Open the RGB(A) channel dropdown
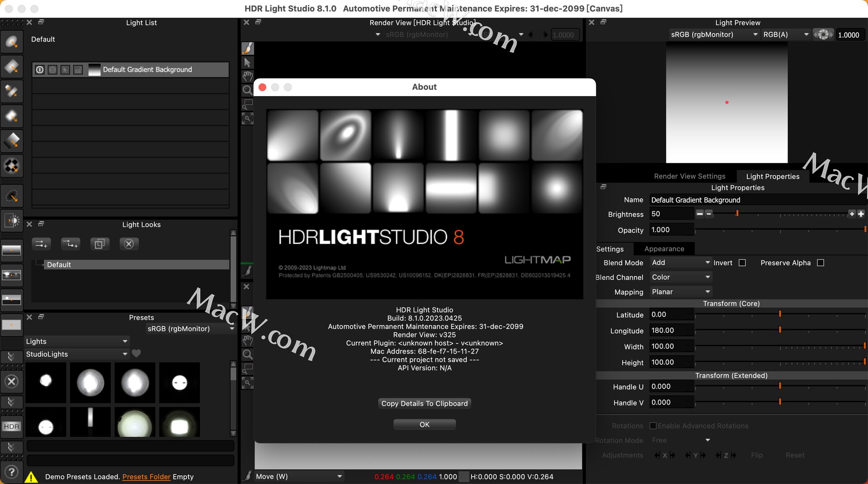868x484 pixels. (786, 35)
